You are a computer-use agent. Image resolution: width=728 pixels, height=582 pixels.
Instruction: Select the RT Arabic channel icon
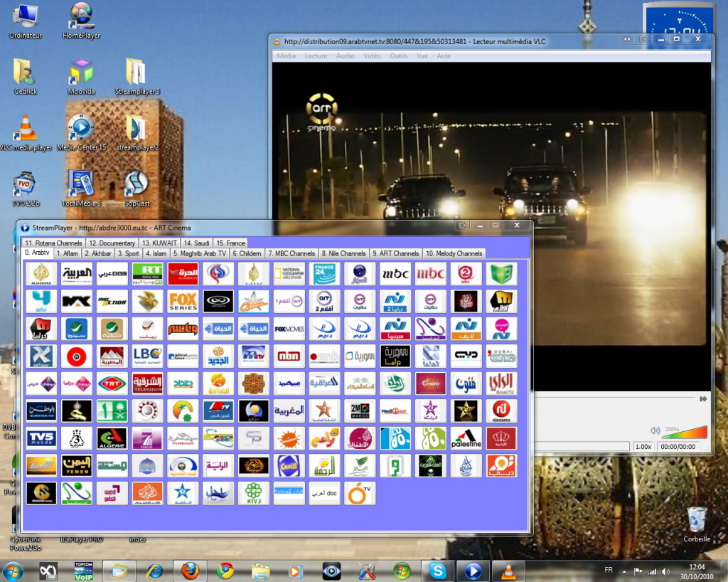pyautogui.click(x=148, y=274)
